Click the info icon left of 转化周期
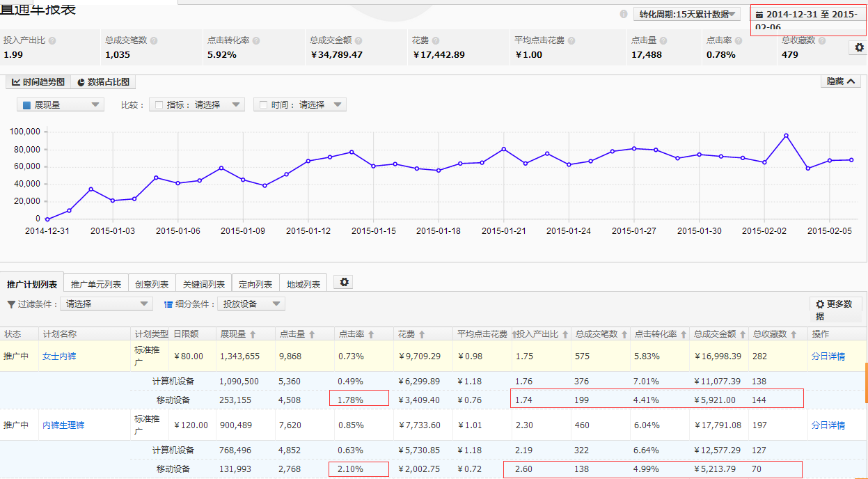The width and height of the screenshot is (868, 479). coord(623,14)
